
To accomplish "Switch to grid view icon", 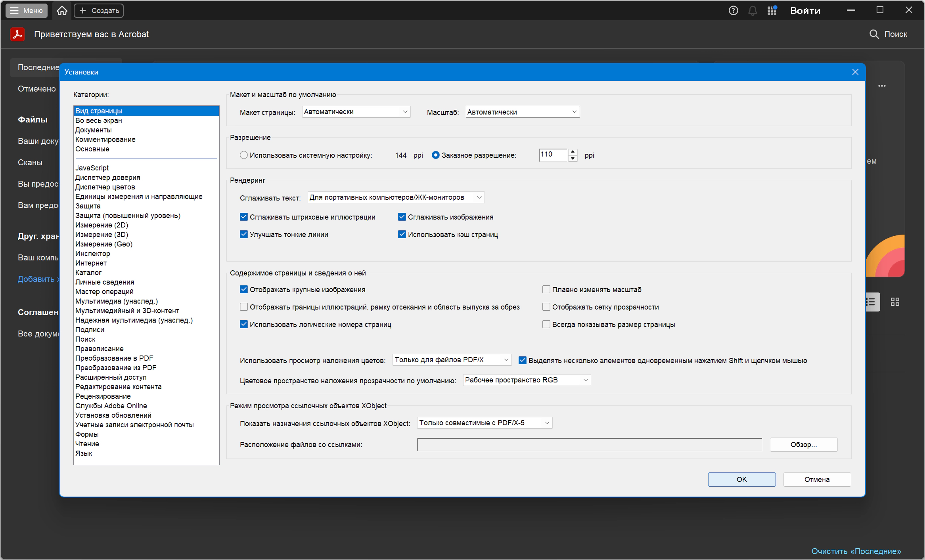I will tap(895, 302).
